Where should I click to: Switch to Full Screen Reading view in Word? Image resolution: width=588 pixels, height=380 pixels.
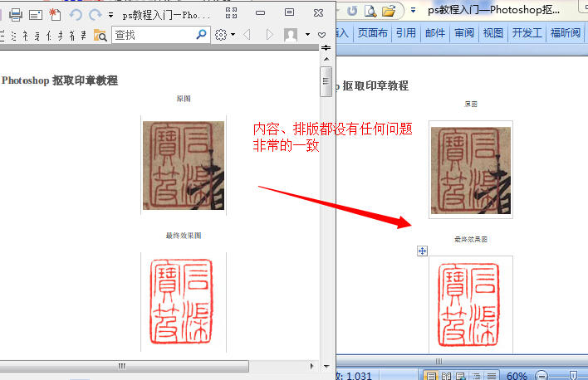446,376
